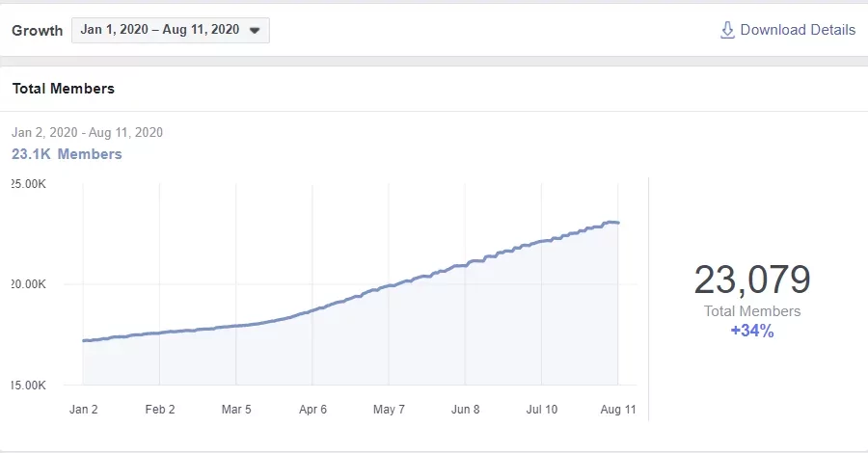
Task: Click the Jun 8 axis label
Action: pos(465,410)
